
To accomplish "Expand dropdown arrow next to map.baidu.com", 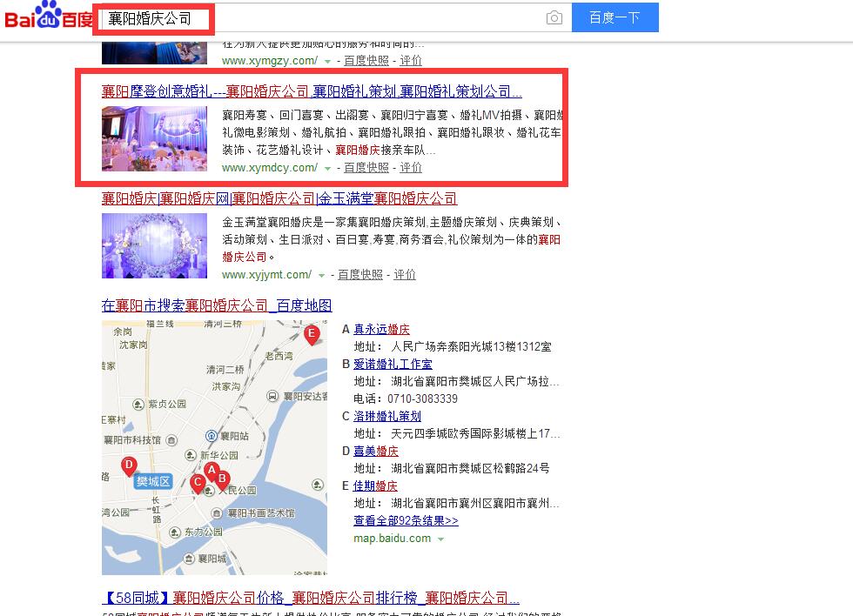I will click(440, 539).
